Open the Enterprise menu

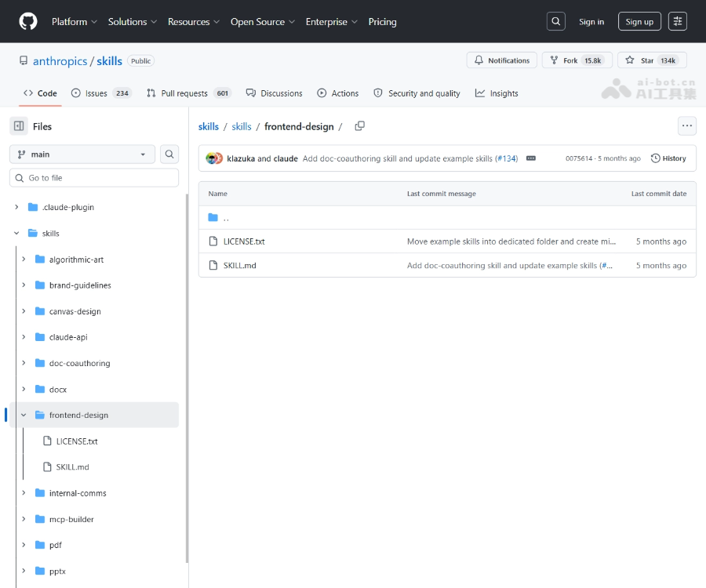click(331, 22)
